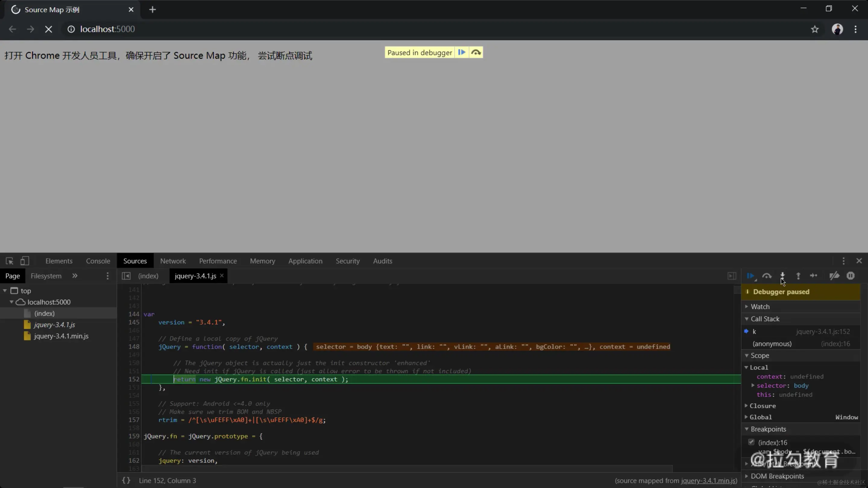868x488 pixels.
Task: Click line number 148 gutter
Action: (134, 346)
